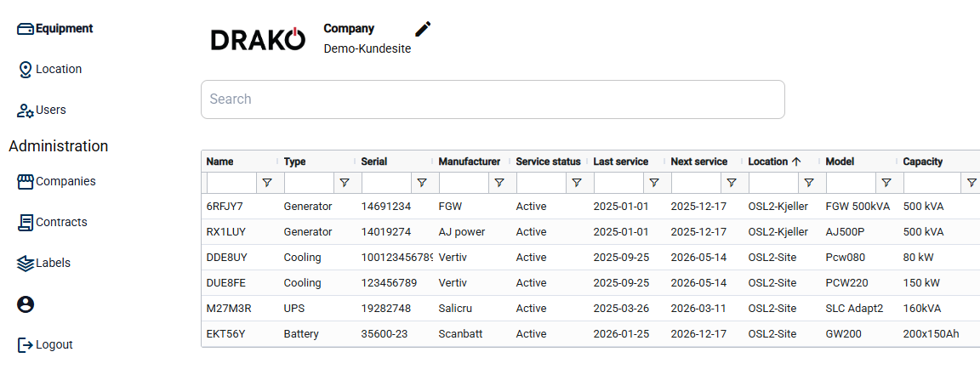The image size is (980, 369).
Task: Focus the Search input field
Action: point(492,99)
